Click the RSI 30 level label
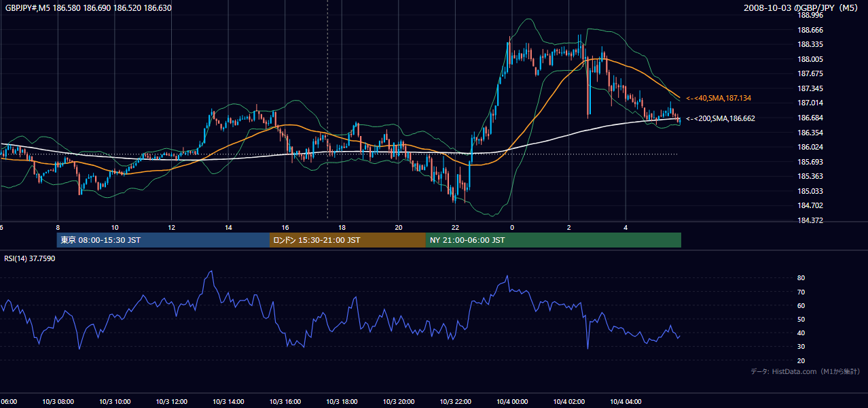The width and height of the screenshot is (868, 408). click(x=801, y=346)
